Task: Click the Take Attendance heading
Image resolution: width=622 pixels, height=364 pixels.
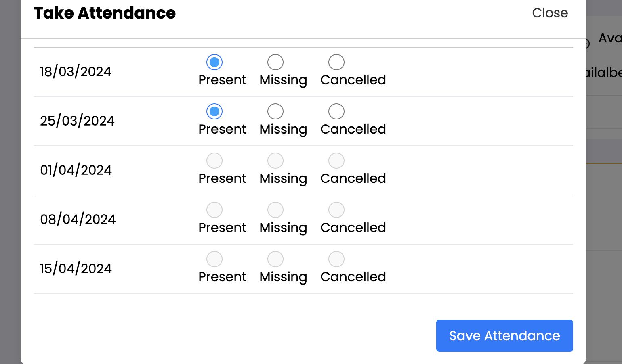Action: coord(105,13)
